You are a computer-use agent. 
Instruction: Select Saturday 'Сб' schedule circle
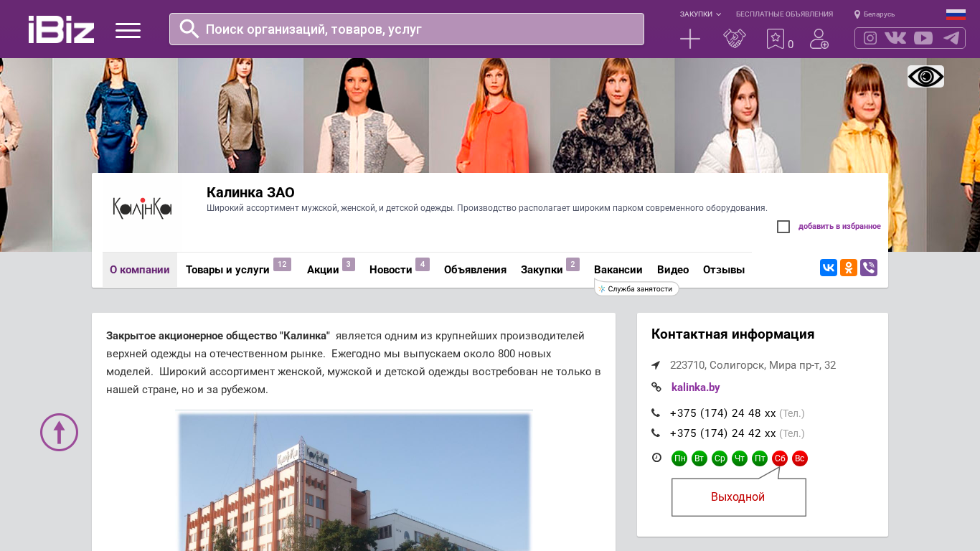coord(780,458)
